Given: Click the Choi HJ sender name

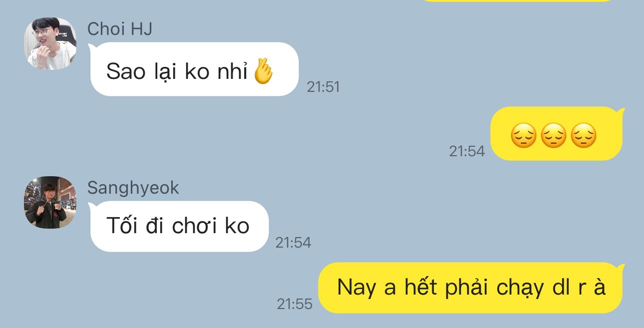Looking at the screenshot, I should (x=120, y=29).
